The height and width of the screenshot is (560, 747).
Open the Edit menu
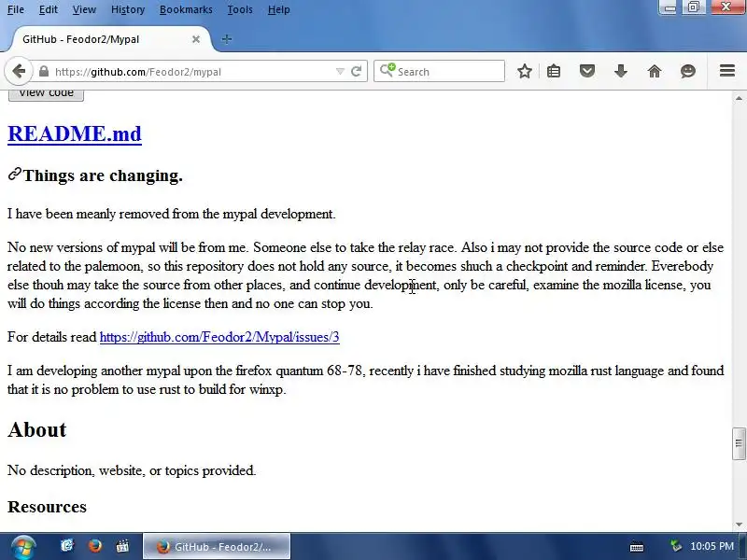click(49, 9)
